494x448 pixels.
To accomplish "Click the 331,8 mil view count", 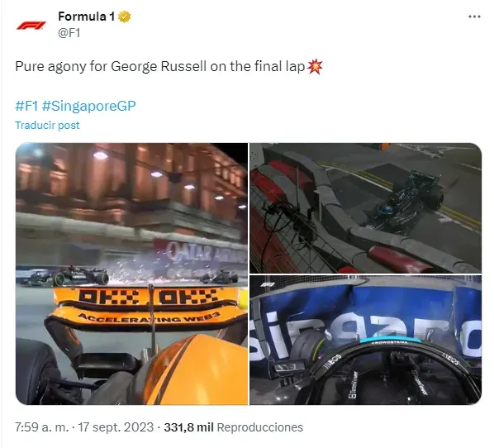I will (x=188, y=427).
